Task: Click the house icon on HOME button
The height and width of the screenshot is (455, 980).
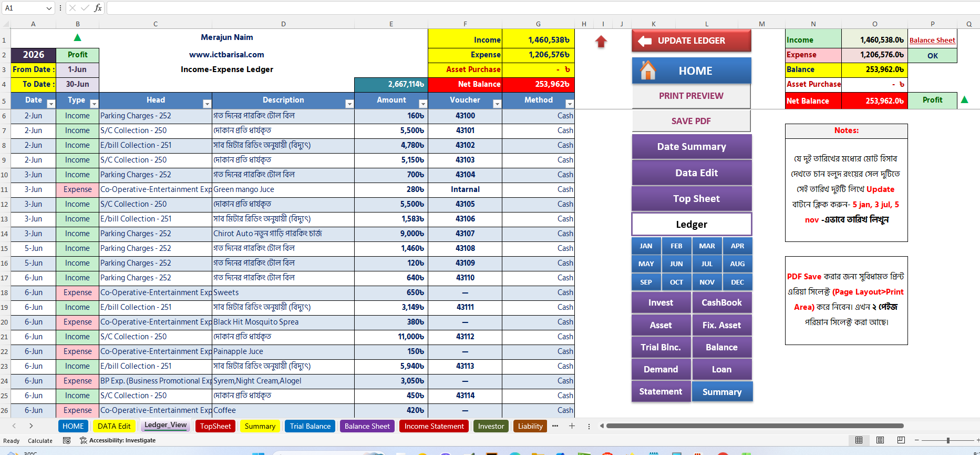Action: tap(648, 70)
